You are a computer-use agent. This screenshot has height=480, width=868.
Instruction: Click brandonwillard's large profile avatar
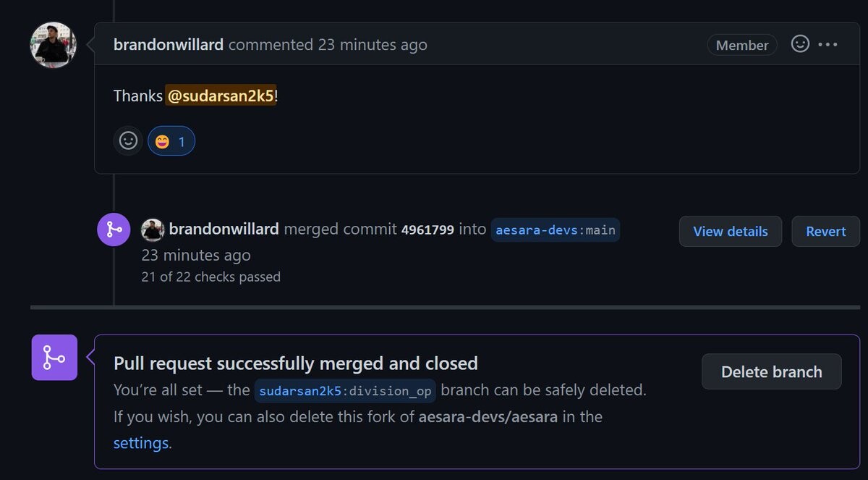point(53,45)
